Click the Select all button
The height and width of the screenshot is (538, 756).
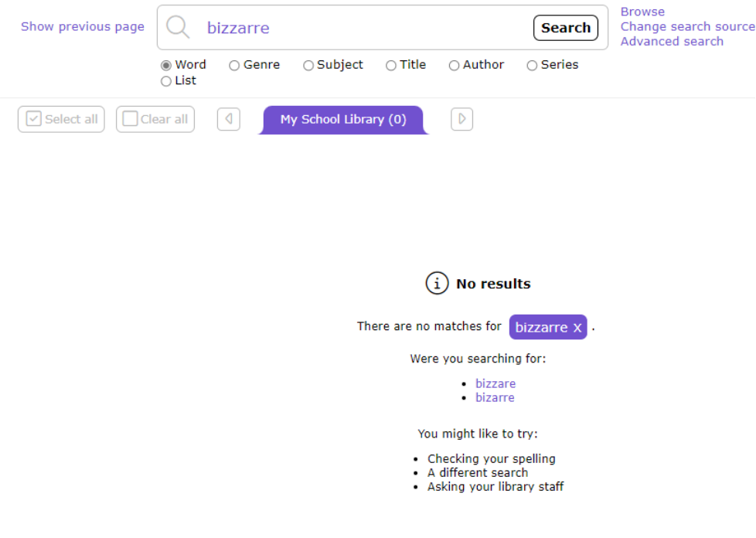61,119
